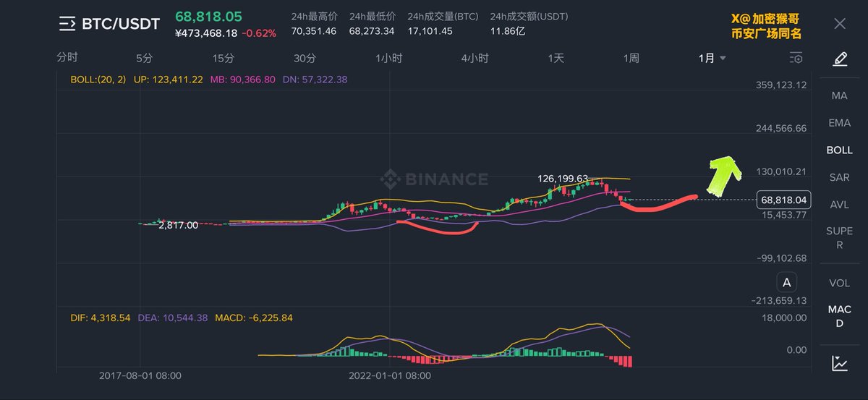This screenshot has height=400, width=868.
Task: Toggle the auto-scale A button
Action: click(786, 282)
